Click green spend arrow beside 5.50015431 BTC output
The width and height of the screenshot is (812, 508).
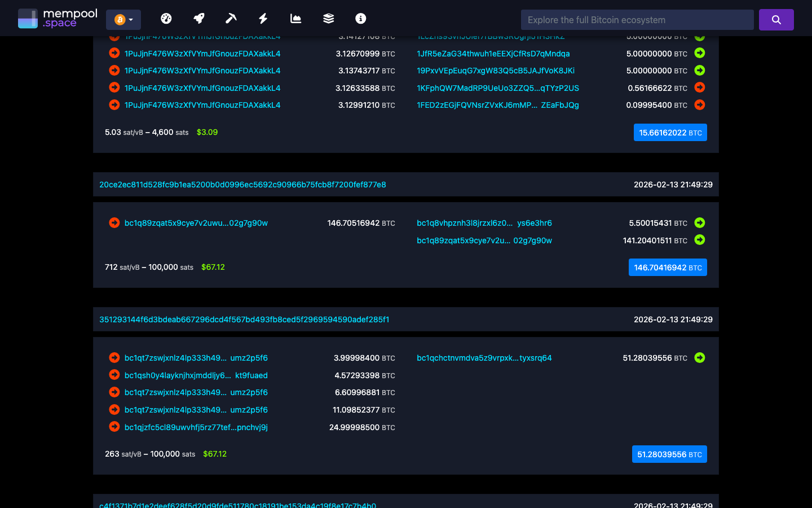(700, 222)
